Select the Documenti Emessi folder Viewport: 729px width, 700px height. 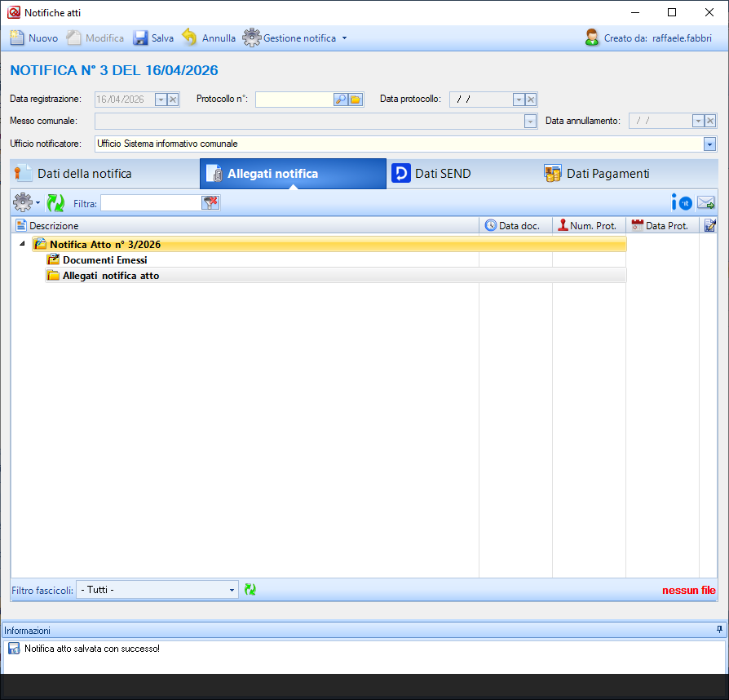pyautogui.click(x=104, y=259)
